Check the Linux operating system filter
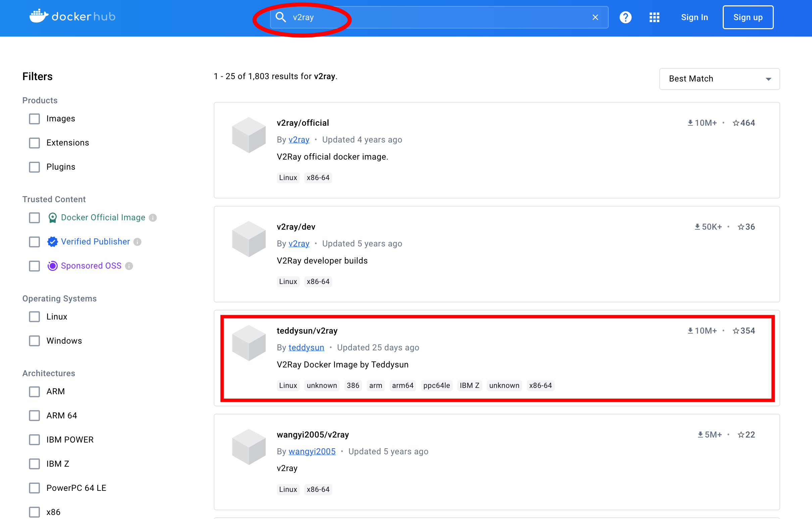The width and height of the screenshot is (812, 519). (35, 317)
